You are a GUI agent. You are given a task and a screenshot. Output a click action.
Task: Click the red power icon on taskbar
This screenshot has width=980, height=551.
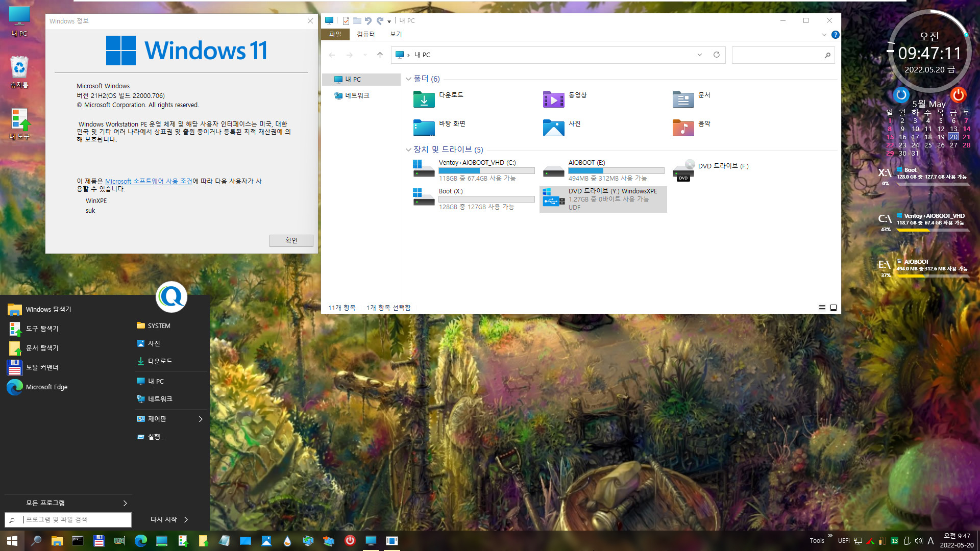pyautogui.click(x=350, y=541)
